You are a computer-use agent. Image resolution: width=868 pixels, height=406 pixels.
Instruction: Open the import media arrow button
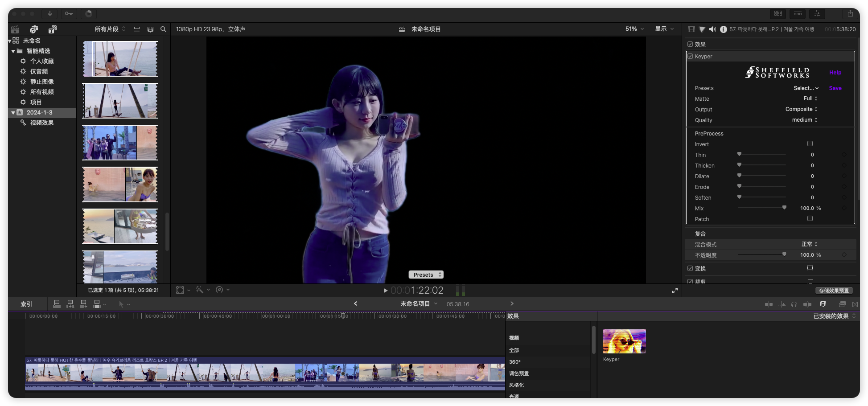[x=50, y=14]
